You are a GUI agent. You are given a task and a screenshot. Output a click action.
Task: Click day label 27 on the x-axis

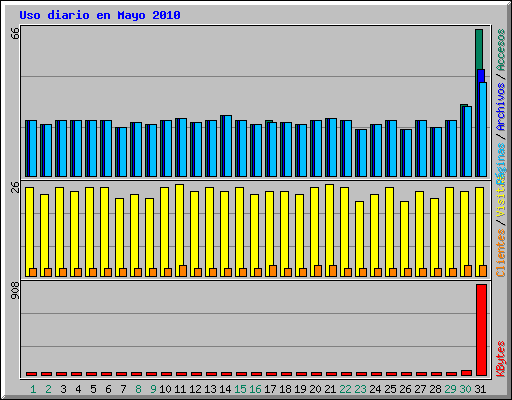pos(420,389)
